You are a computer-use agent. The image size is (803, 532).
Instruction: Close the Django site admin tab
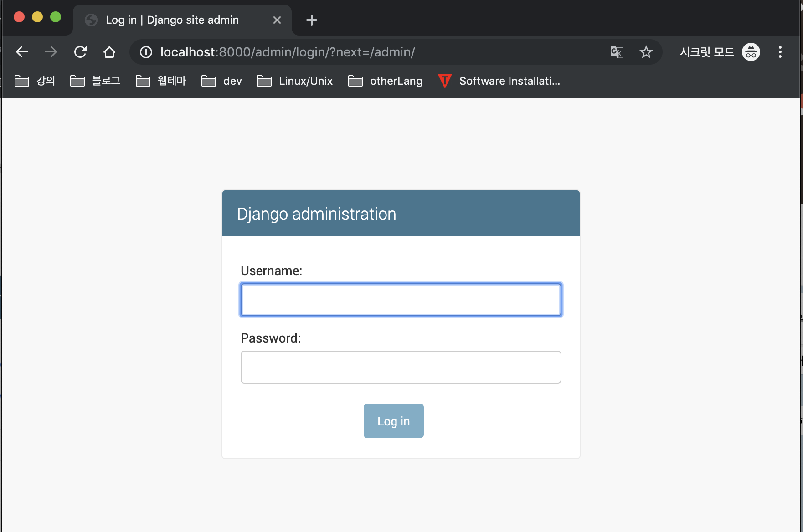(x=277, y=20)
